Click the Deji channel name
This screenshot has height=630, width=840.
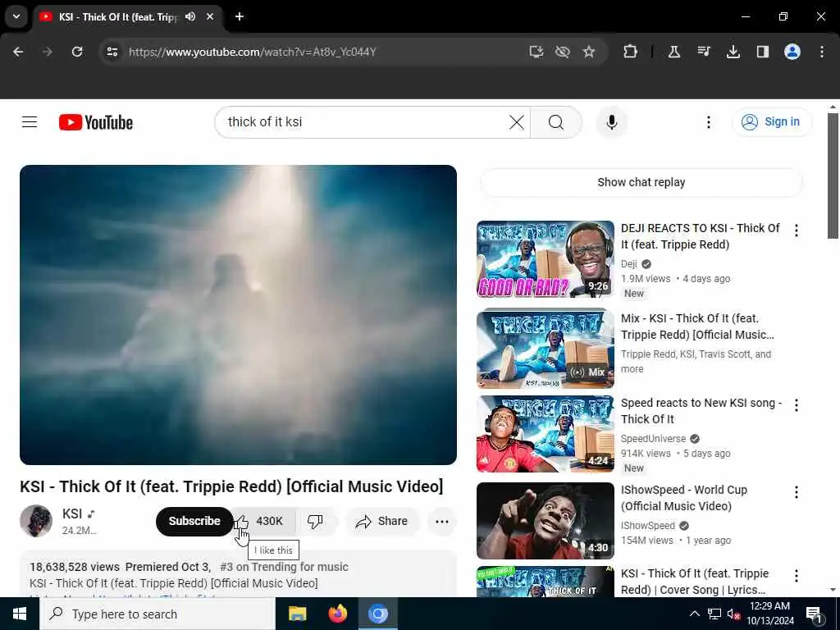(x=629, y=263)
